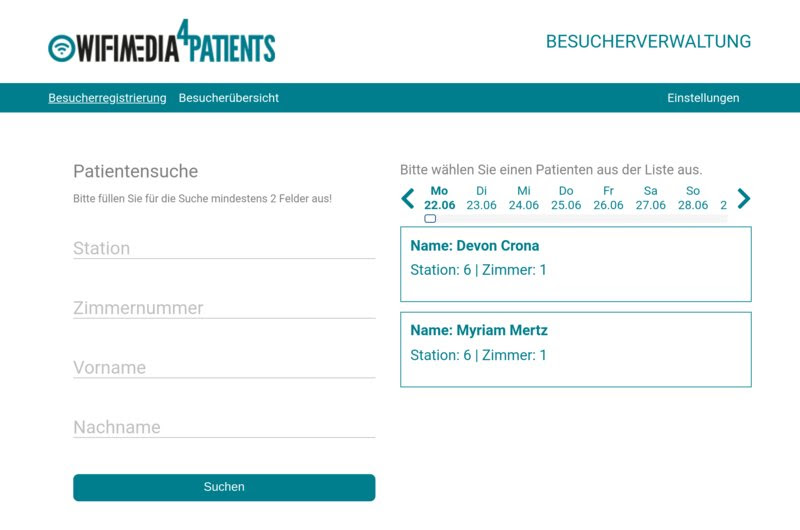Choose Wednesday 24.06 in the date strip
This screenshot has height=530, width=800.
coord(523,198)
